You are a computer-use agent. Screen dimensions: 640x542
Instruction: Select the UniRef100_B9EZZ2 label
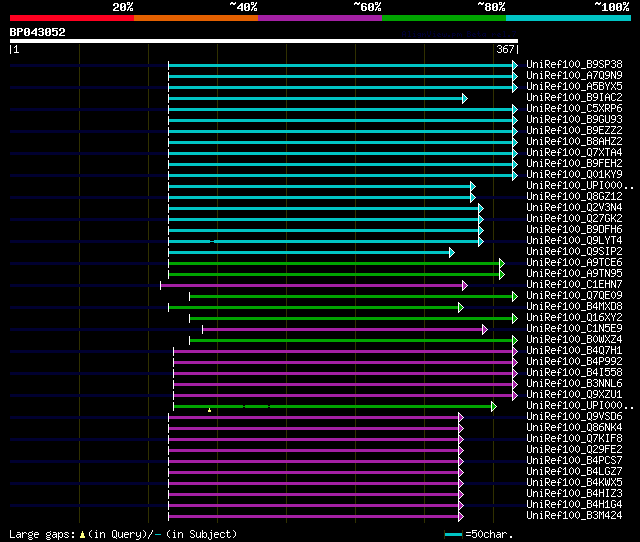[574, 131]
